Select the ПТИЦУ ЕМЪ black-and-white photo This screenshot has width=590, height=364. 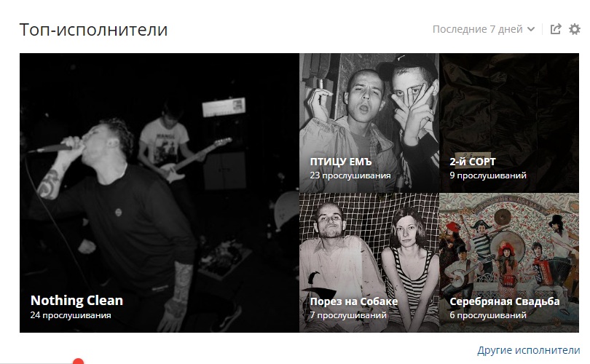point(369,122)
